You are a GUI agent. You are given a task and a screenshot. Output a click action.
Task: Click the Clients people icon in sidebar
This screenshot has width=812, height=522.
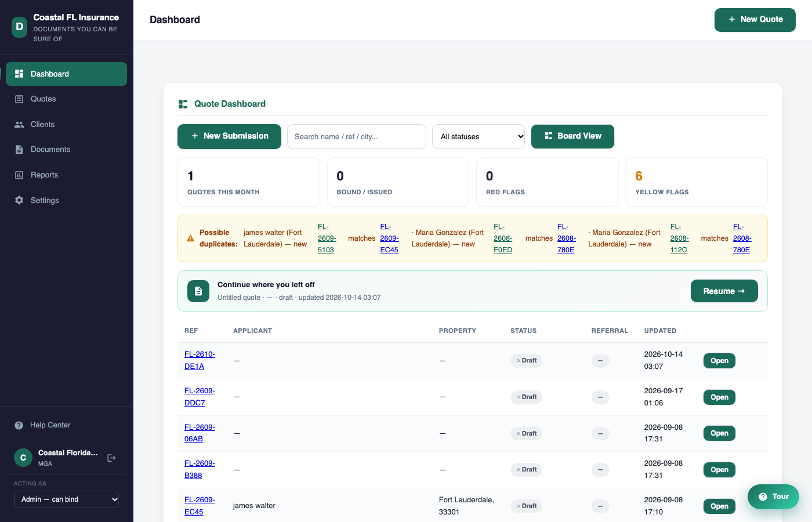click(19, 125)
